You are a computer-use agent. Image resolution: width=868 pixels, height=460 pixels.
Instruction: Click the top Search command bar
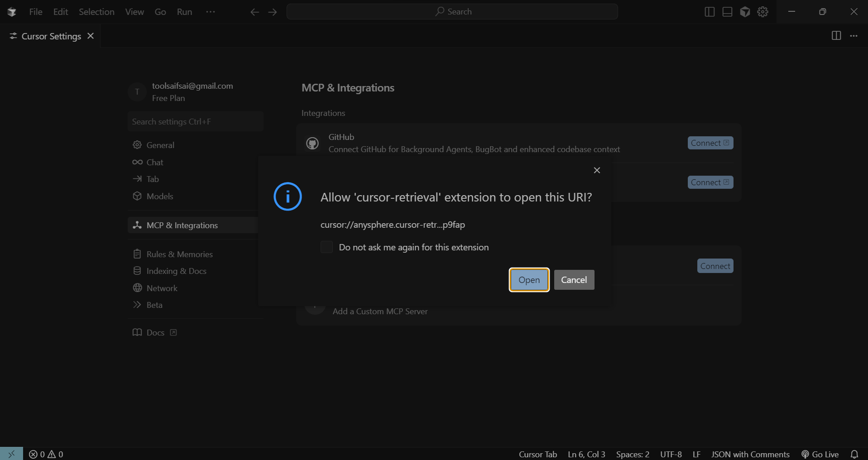pos(452,12)
